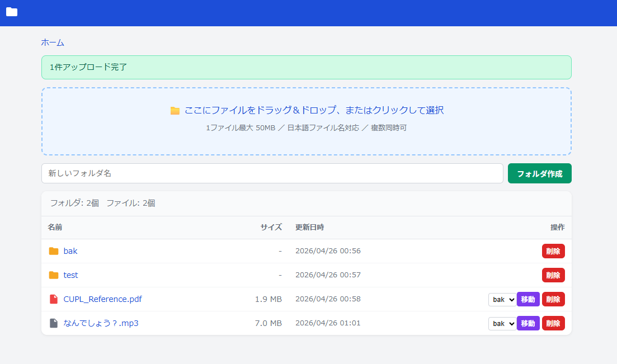Click the gray mp3 file icon
Screen dimensions: 617x364
54,323
